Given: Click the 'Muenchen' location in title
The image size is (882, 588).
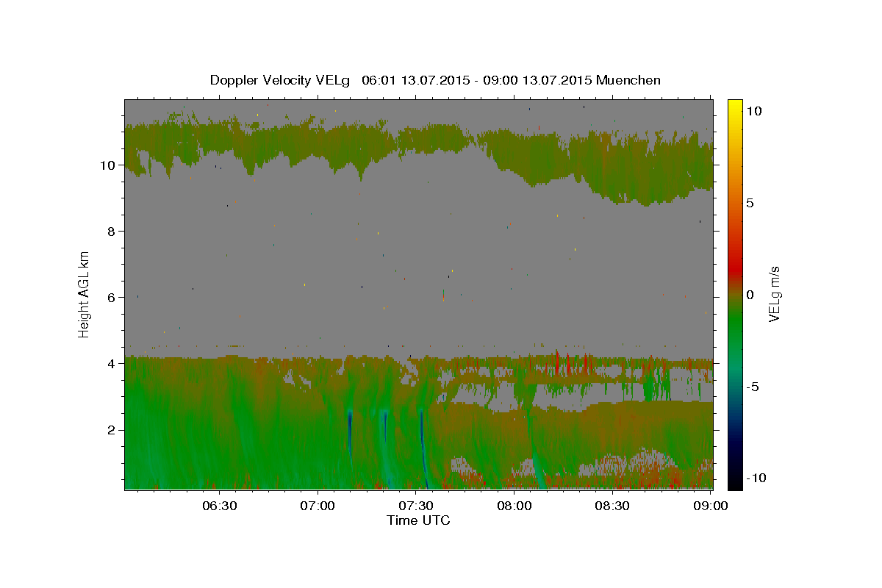Looking at the screenshot, I should pos(628,80).
